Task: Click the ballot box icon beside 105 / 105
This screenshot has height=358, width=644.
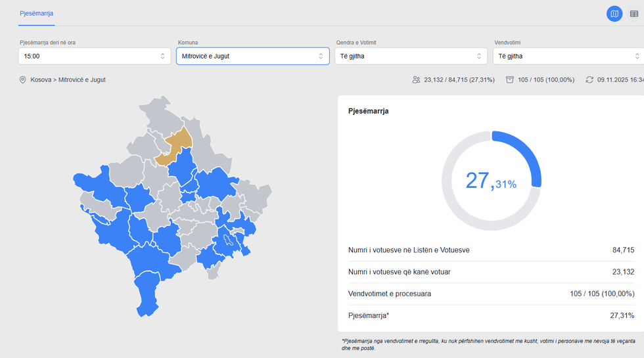Action: [510, 80]
